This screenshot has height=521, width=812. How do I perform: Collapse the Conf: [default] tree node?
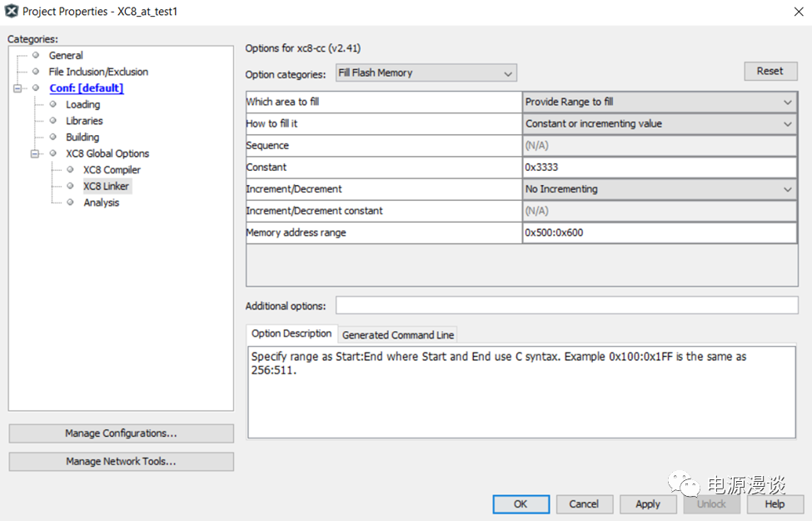pos(18,88)
